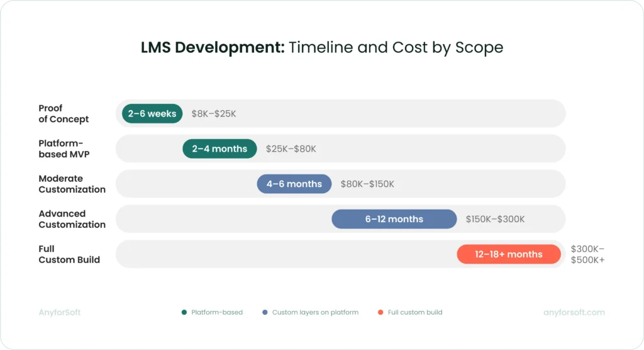Click the AnyforSoft brand name
The height and width of the screenshot is (350, 644).
click(x=60, y=312)
